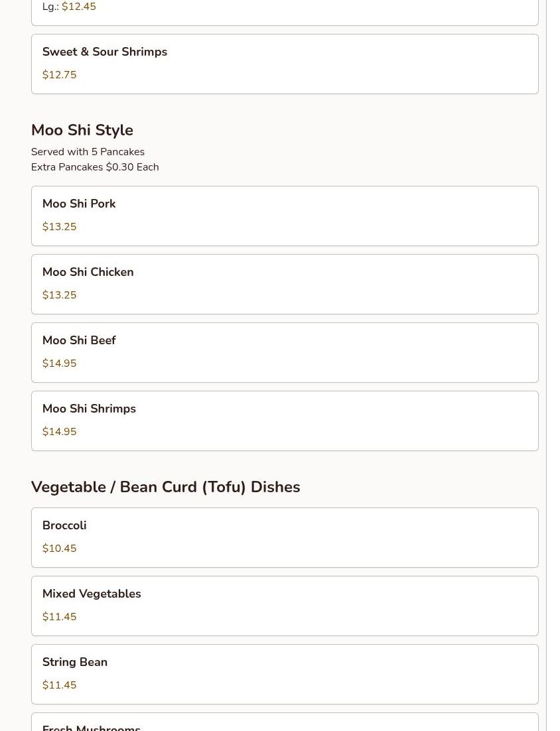Click the $14.95 price under Moo Shi Shrimps

pos(59,432)
